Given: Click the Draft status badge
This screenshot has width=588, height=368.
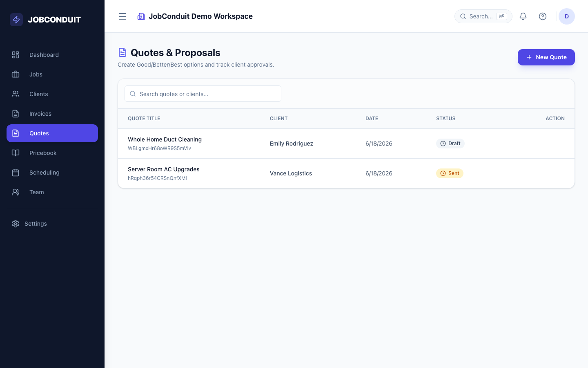Looking at the screenshot, I should [450, 144].
